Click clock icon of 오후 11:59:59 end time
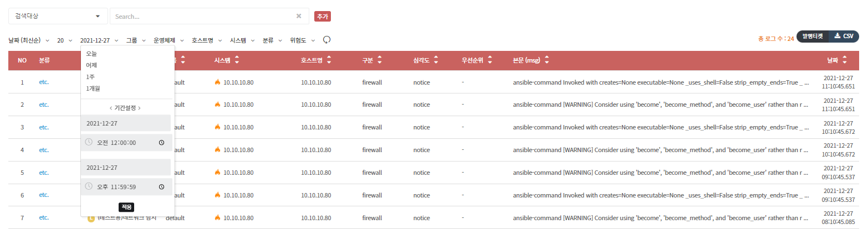The width and height of the screenshot is (868, 229). (x=161, y=187)
